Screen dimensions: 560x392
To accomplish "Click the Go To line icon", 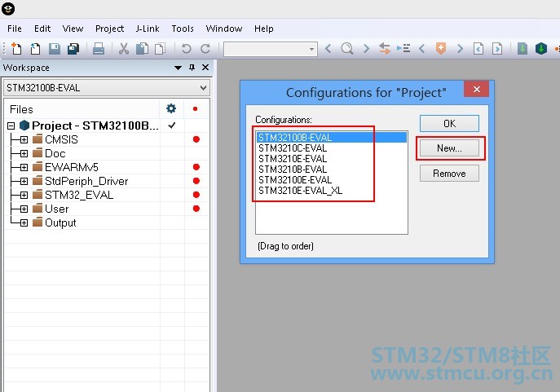I will (x=403, y=48).
